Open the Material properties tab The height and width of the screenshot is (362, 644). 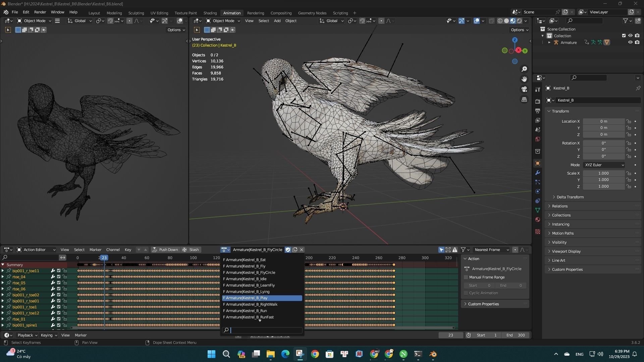pos(538,220)
